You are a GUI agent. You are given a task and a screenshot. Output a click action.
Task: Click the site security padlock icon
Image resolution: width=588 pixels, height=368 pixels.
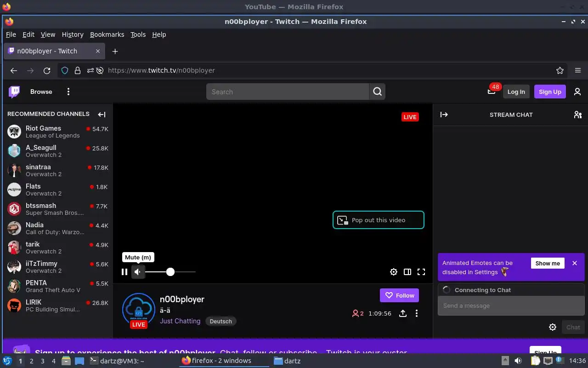point(78,70)
